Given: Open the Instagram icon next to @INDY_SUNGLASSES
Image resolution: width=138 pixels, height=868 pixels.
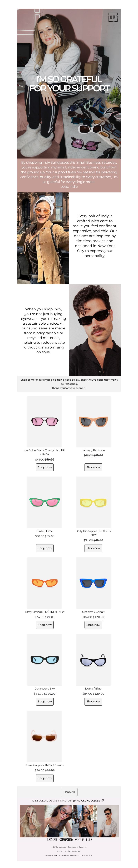Looking at the screenshot, I should click(103, 800).
